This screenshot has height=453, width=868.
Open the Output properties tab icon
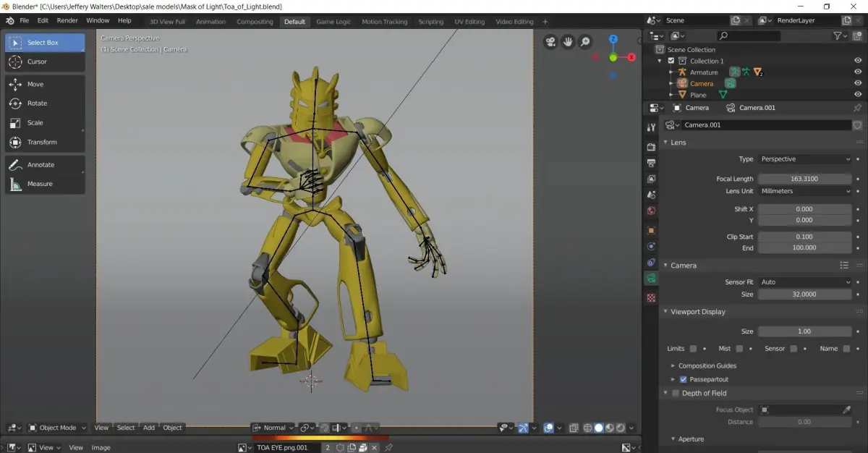[651, 163]
